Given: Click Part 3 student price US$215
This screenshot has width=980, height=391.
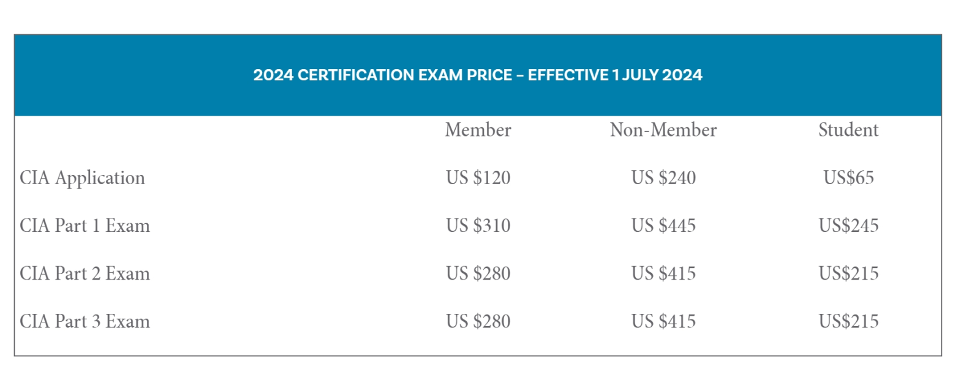Looking at the screenshot, I should (x=848, y=321).
